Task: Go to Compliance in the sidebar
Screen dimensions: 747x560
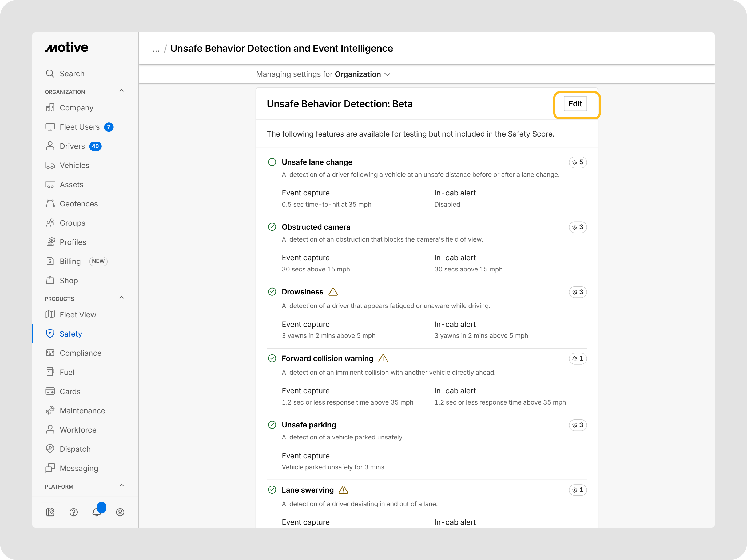Action: click(x=80, y=353)
